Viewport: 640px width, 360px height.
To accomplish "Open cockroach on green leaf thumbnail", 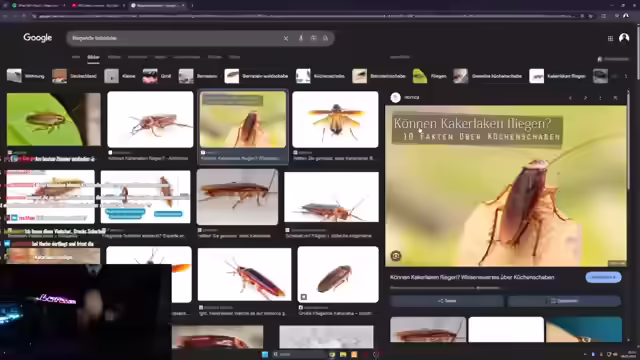I will 53,119.
